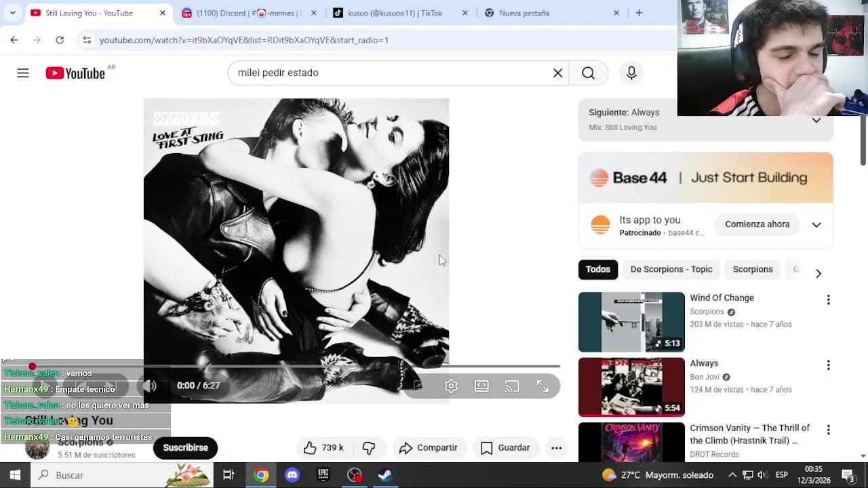
Task: Show hidden system tray icons
Action: point(732,475)
